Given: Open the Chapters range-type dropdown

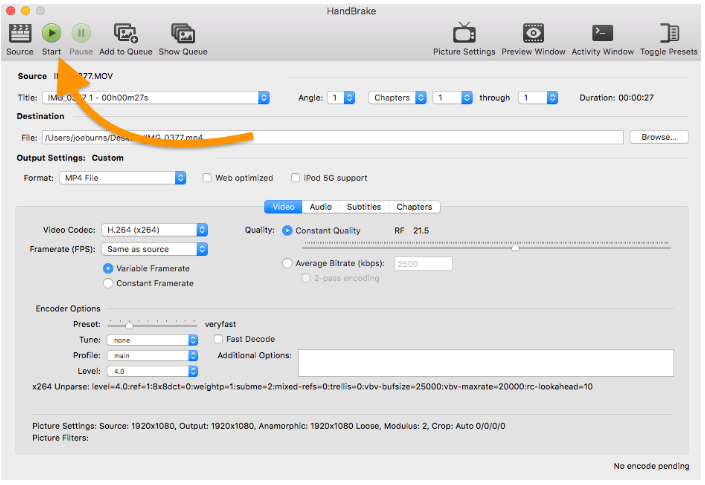Looking at the screenshot, I should point(397,98).
